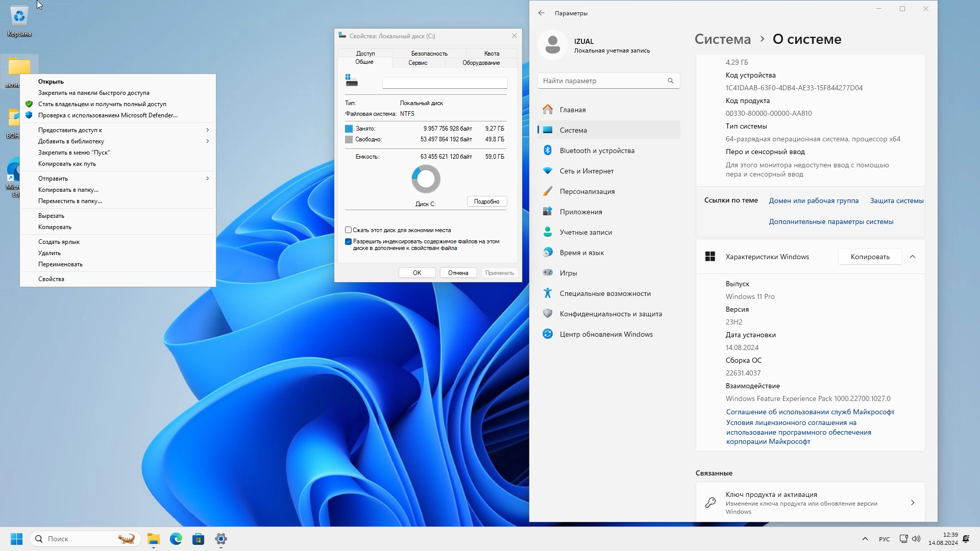Image resolution: width=980 pixels, height=551 pixels.
Task: Open Microsoft Store from taskbar
Action: pos(198,539)
